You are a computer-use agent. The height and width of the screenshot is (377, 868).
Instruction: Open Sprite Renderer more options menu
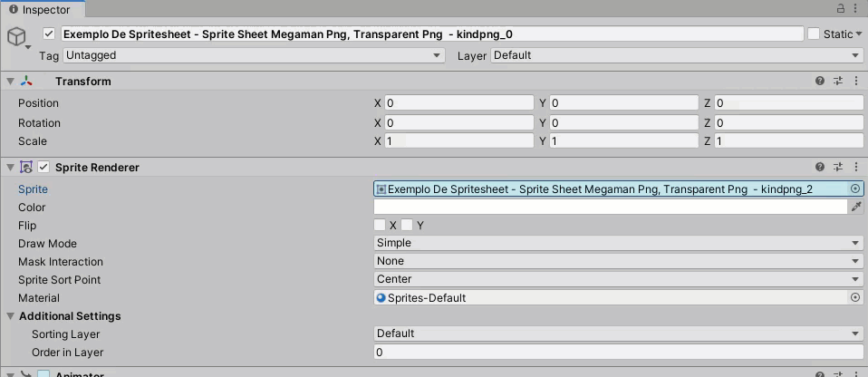point(856,167)
